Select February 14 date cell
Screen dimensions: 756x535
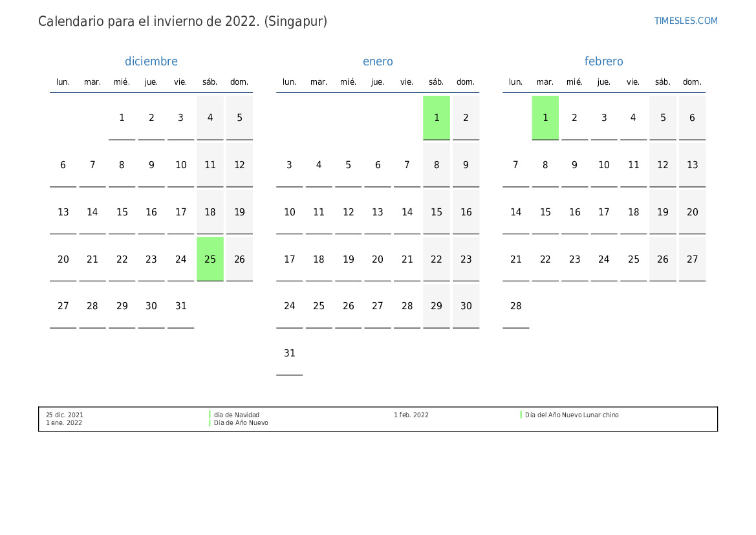pyautogui.click(x=516, y=212)
